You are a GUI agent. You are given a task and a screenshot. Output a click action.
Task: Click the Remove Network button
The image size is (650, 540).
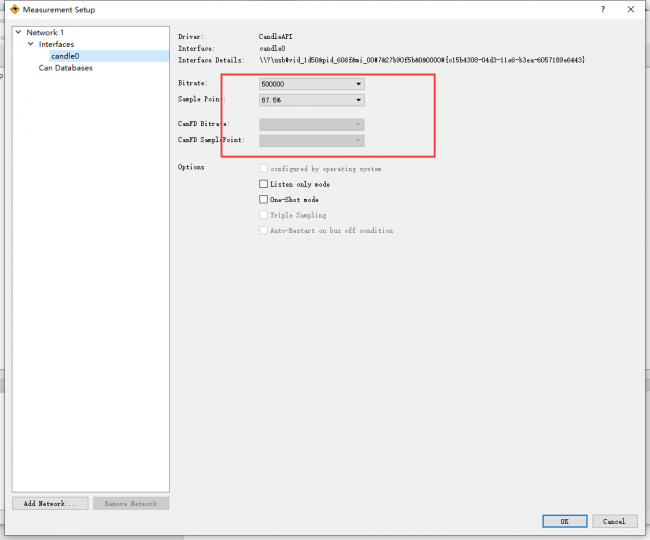pos(131,504)
